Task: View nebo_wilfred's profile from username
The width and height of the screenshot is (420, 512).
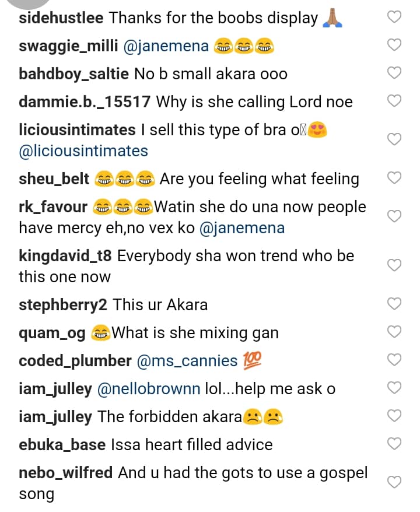Action: [x=66, y=473]
